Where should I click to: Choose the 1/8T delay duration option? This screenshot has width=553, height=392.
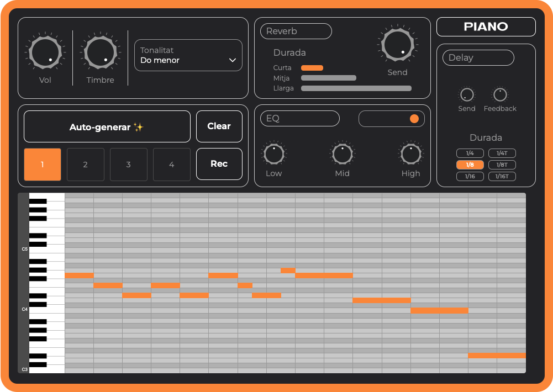pyautogui.click(x=502, y=165)
